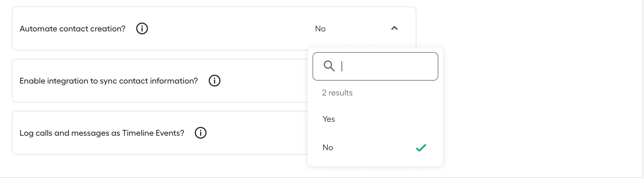Click "Log calls and messages as Timeline Events?" label
644x179 pixels.
(102, 133)
